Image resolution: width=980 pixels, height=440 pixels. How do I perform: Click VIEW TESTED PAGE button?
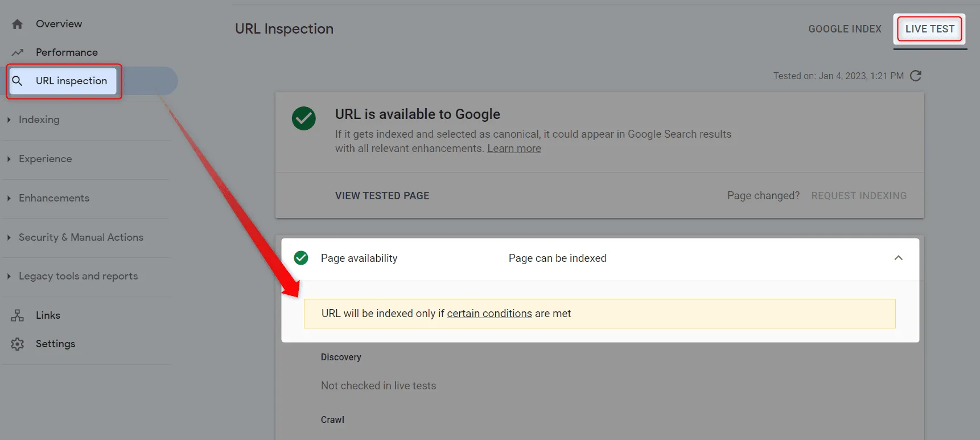coord(382,196)
